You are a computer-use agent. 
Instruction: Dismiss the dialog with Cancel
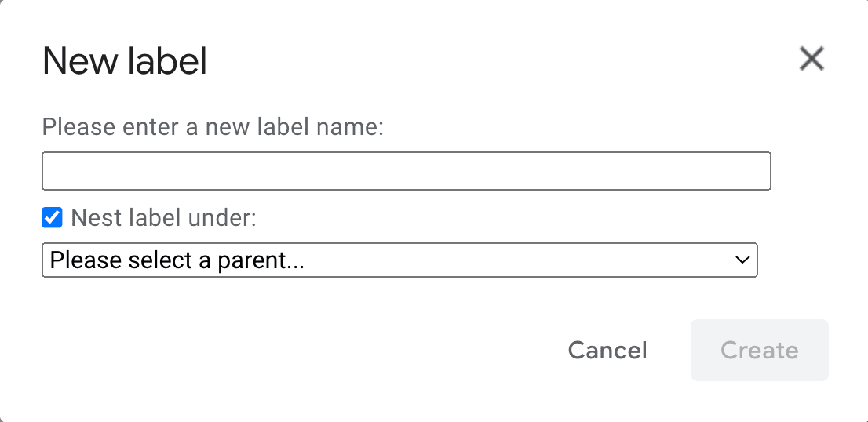pyautogui.click(x=607, y=350)
